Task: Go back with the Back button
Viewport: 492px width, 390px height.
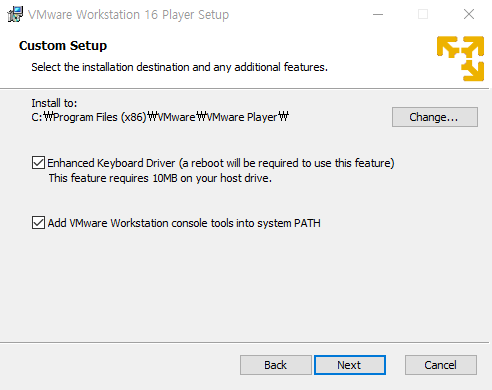Action: click(x=276, y=365)
